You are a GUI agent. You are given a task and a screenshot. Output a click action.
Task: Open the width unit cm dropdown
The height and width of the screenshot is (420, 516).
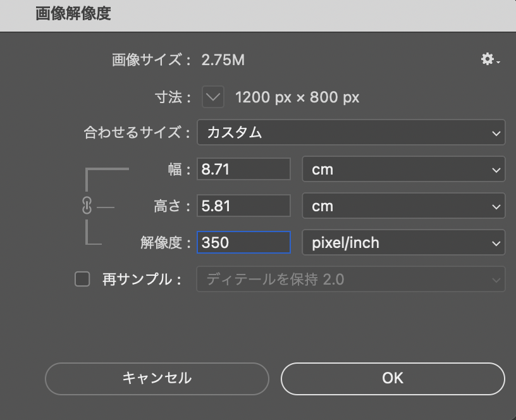[403, 170]
